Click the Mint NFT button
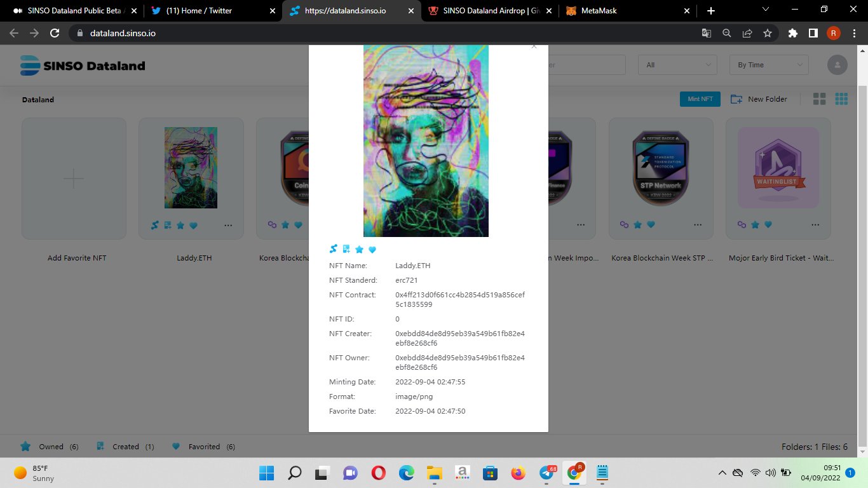 [x=700, y=99]
